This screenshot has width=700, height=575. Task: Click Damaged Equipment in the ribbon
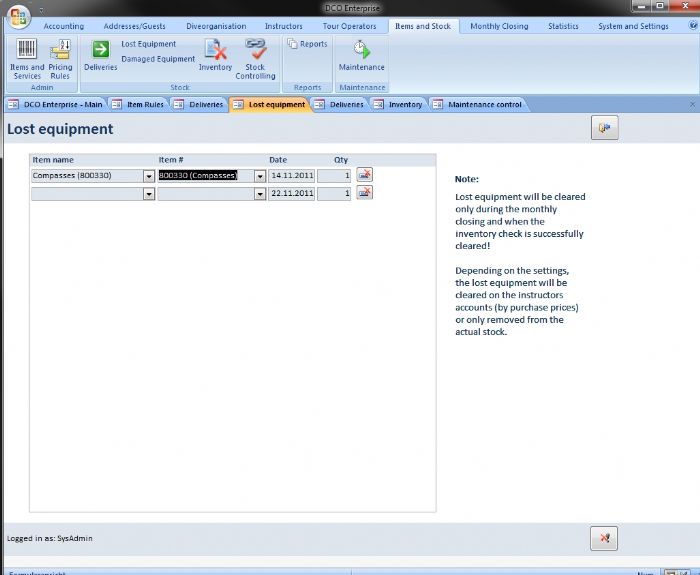pos(158,59)
